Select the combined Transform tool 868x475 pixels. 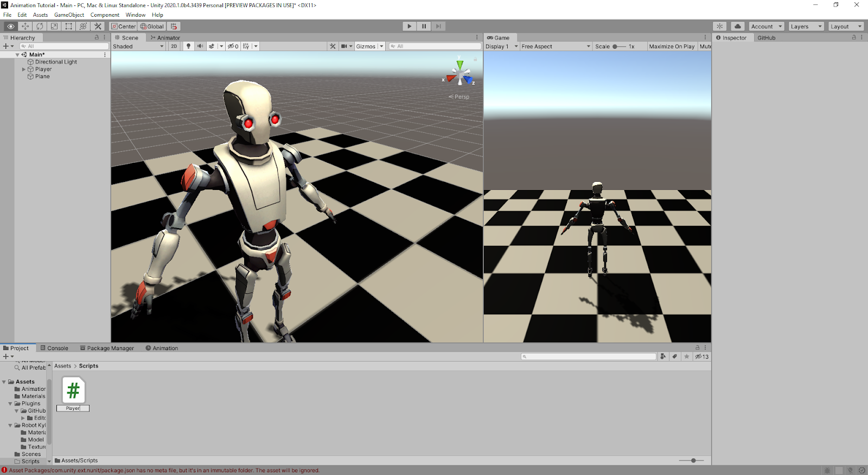click(83, 26)
